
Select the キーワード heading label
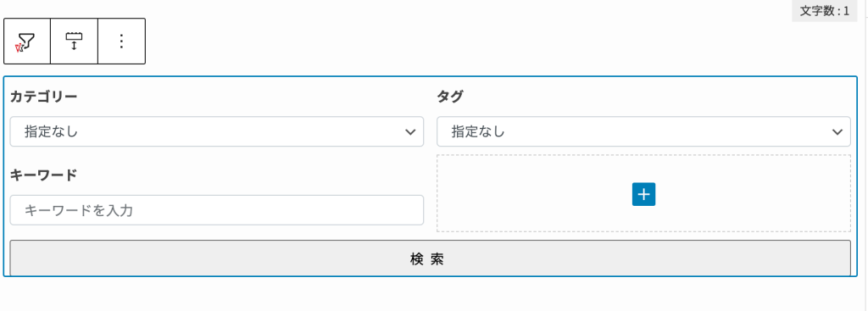pos(44,175)
